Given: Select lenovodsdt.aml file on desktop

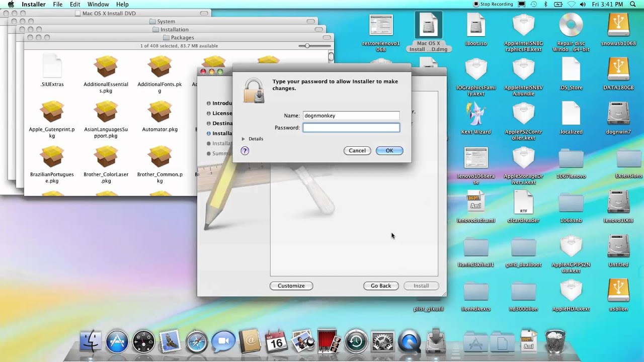Looking at the screenshot, I should pyautogui.click(x=475, y=203).
